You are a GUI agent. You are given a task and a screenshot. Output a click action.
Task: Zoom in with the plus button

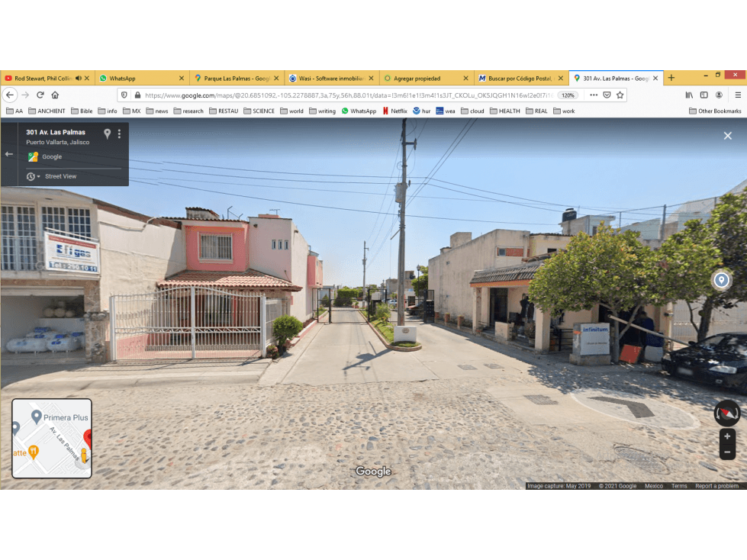click(x=727, y=436)
